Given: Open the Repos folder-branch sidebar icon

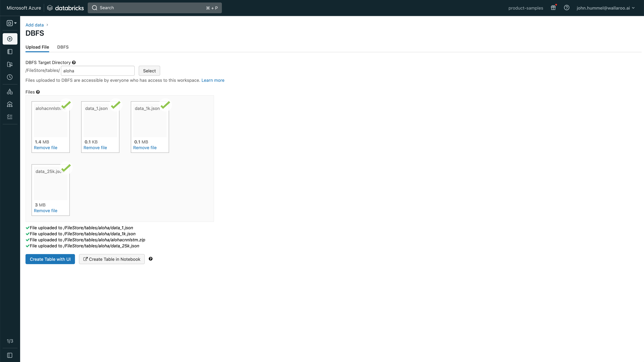Looking at the screenshot, I should pos(10,65).
